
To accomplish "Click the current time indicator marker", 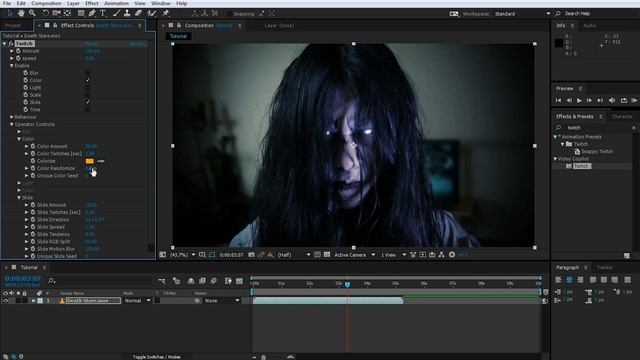I will (347, 284).
